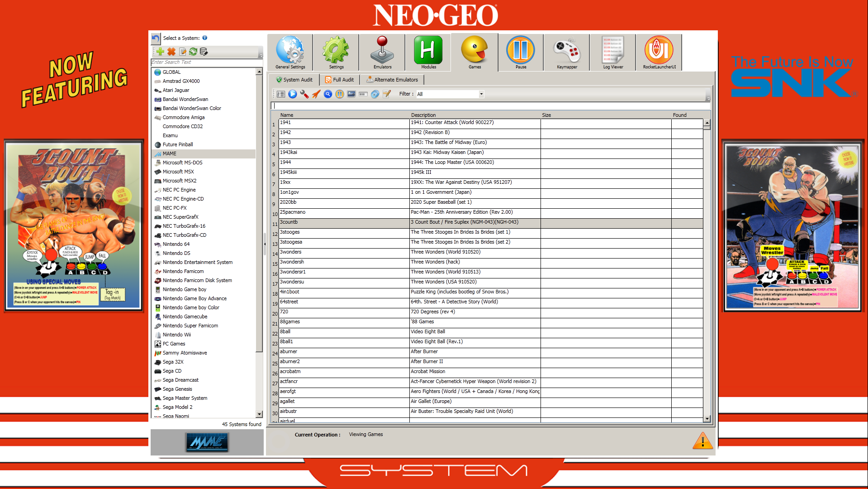Select the Games Pac-Man tab
This screenshot has height=489, width=868.
(x=475, y=53)
